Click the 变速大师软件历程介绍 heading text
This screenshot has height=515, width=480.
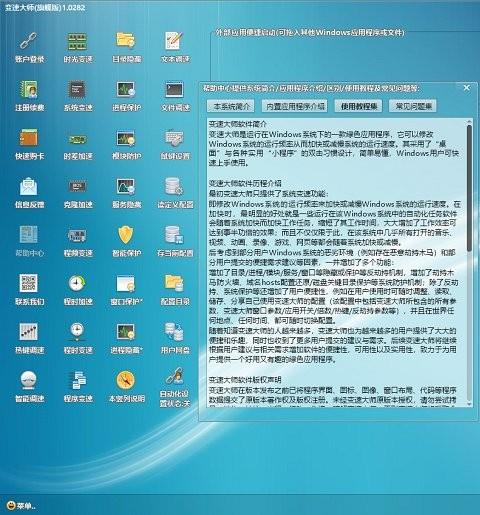click(x=245, y=183)
